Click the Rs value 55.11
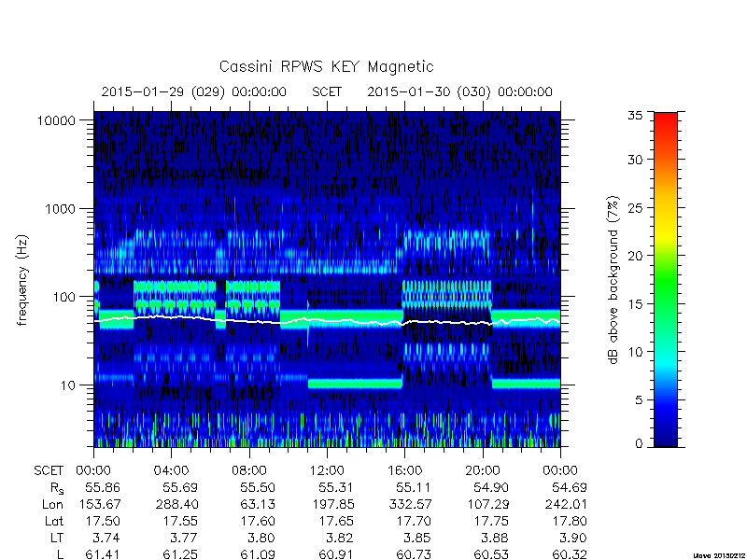The height and width of the screenshot is (560, 747). 413,487
